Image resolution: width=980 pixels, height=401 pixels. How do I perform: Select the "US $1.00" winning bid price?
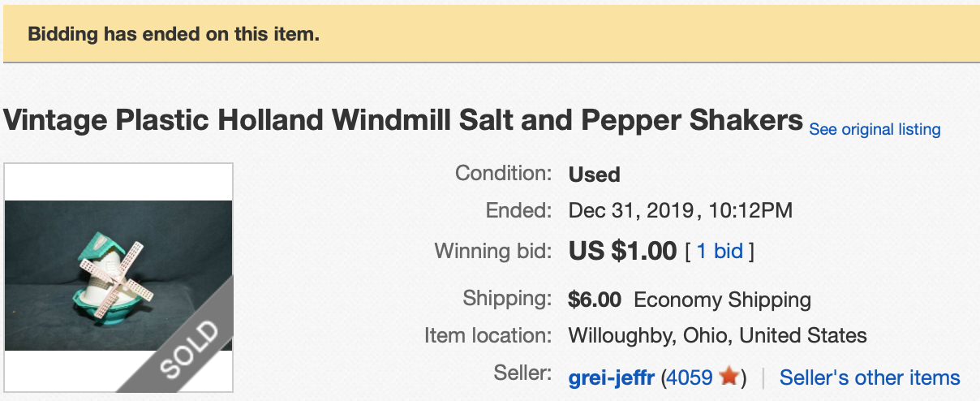coord(622,251)
